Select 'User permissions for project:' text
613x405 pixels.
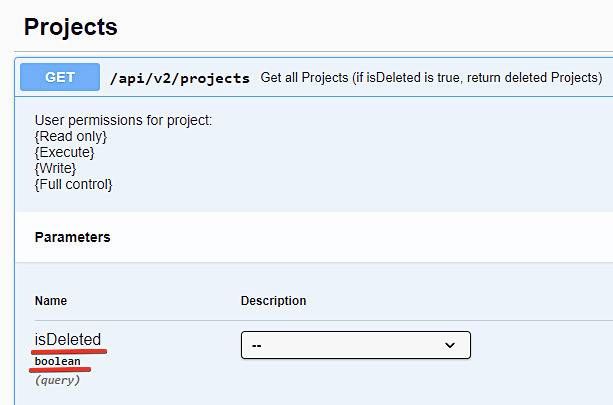[123, 120]
